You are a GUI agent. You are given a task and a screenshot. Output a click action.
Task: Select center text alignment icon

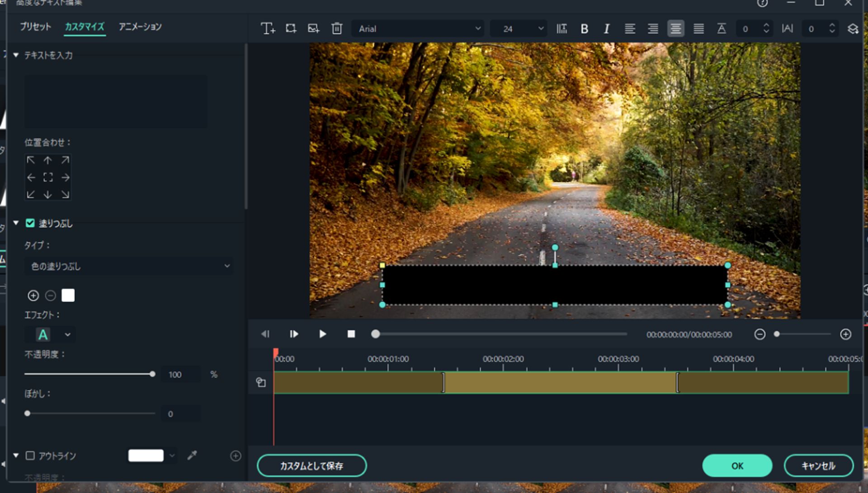[x=675, y=29]
